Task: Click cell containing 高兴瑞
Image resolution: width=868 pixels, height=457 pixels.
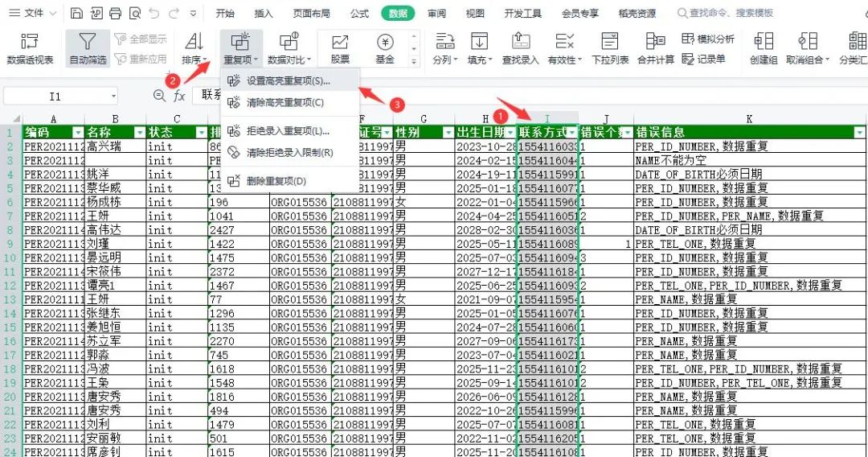Action: (115, 146)
